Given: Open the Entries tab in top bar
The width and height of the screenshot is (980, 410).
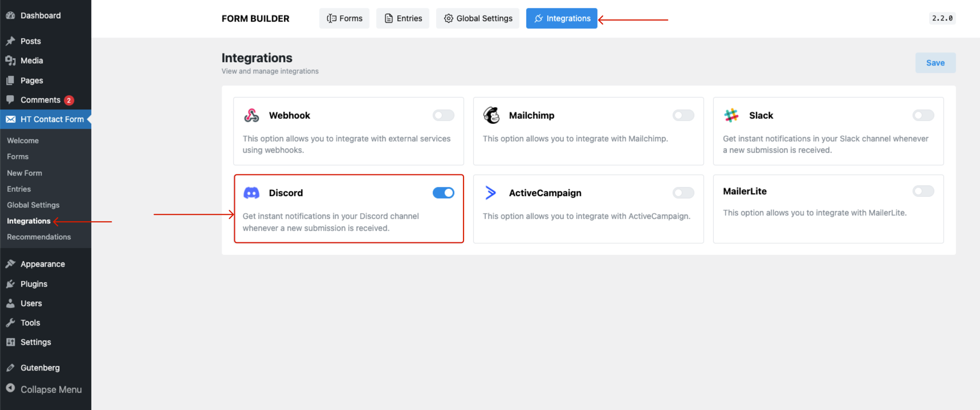Looking at the screenshot, I should click(402, 18).
